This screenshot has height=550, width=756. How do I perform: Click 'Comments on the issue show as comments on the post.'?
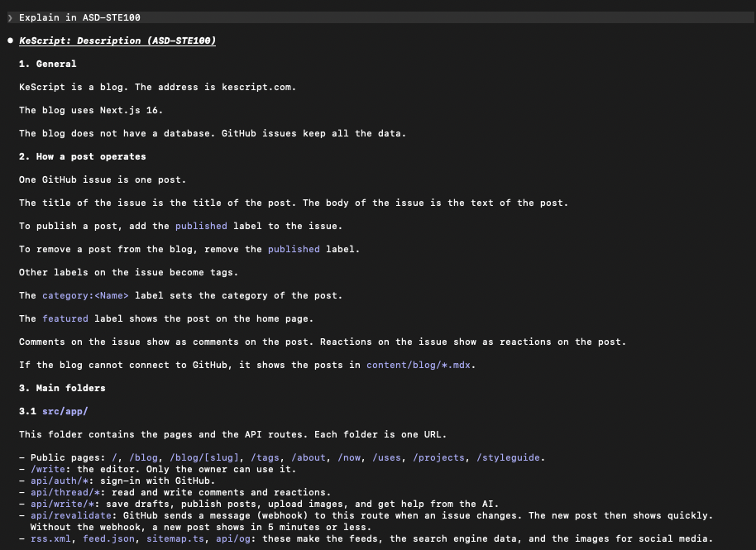pyautogui.click(x=166, y=342)
